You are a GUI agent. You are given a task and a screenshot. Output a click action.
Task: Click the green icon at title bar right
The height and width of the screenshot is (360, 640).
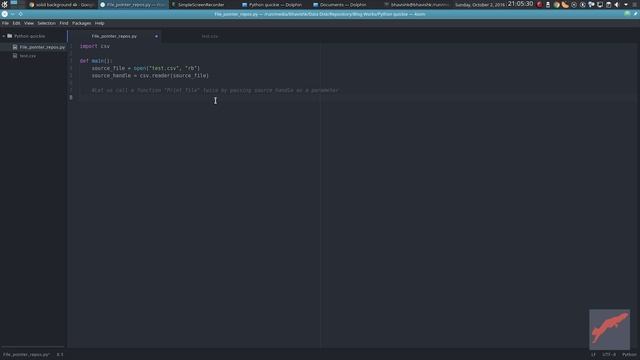(x=627, y=14)
